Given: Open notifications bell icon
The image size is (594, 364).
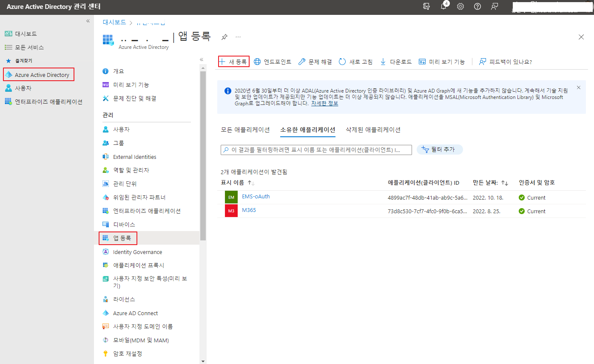Looking at the screenshot, I should [x=443, y=6].
